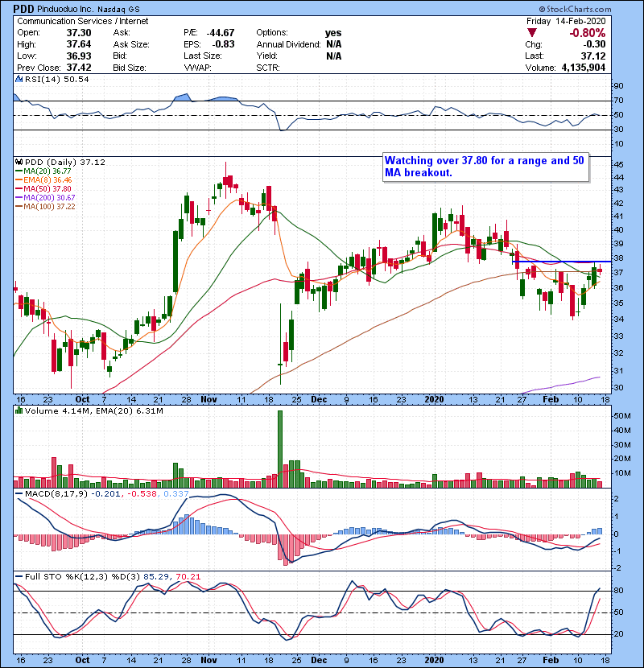Click the Volume 4.14M, EMA(20) 6.31M label
This screenshot has height=668, width=644.
pos(93,410)
